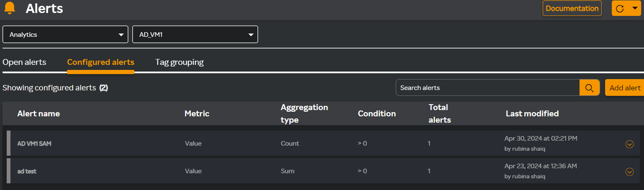Open the Analytics dropdown

click(65, 35)
